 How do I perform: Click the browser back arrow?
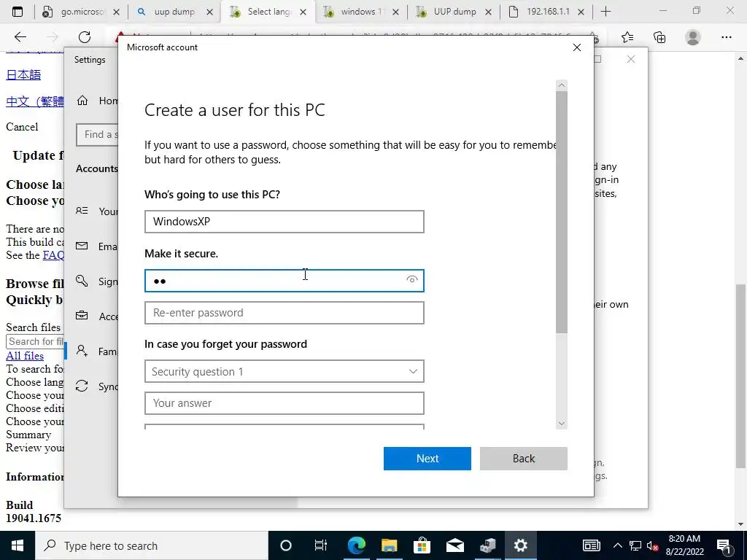pyautogui.click(x=20, y=37)
